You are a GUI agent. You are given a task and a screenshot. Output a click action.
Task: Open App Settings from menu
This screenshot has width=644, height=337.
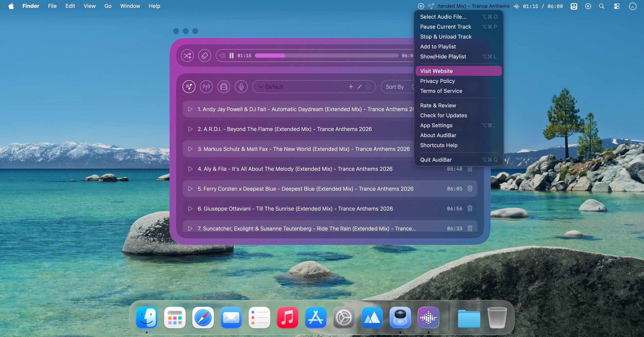click(x=436, y=125)
